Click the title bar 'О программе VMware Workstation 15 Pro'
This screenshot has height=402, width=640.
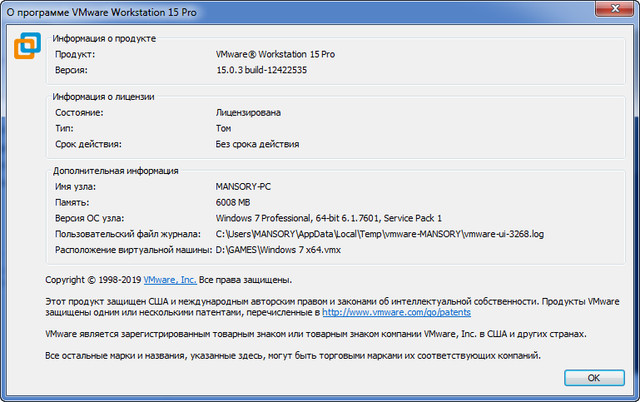[101, 12]
